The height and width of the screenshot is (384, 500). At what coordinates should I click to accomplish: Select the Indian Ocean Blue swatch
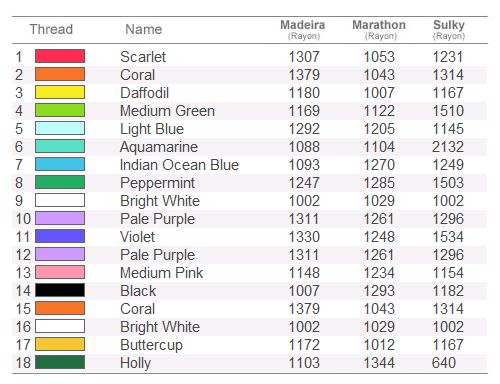60,164
